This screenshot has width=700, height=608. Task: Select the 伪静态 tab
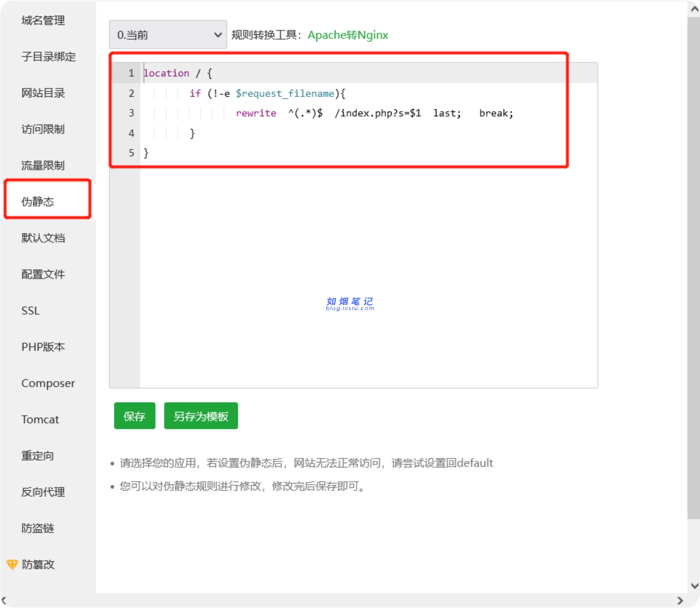(38, 202)
